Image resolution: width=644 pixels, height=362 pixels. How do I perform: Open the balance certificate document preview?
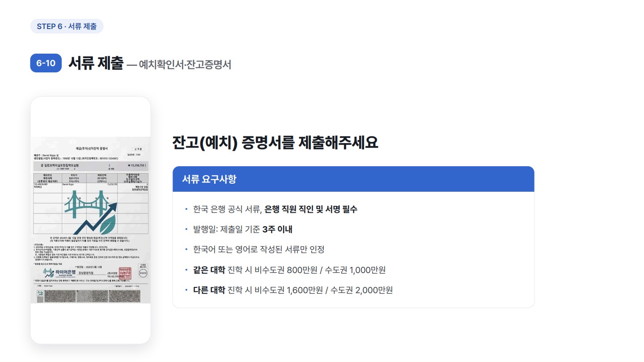(x=91, y=220)
